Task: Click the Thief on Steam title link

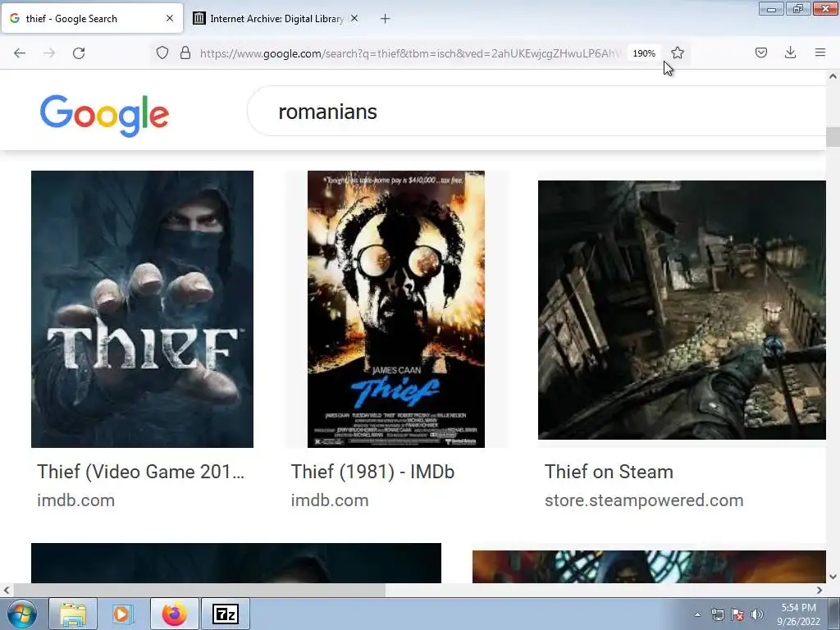Action: (609, 472)
